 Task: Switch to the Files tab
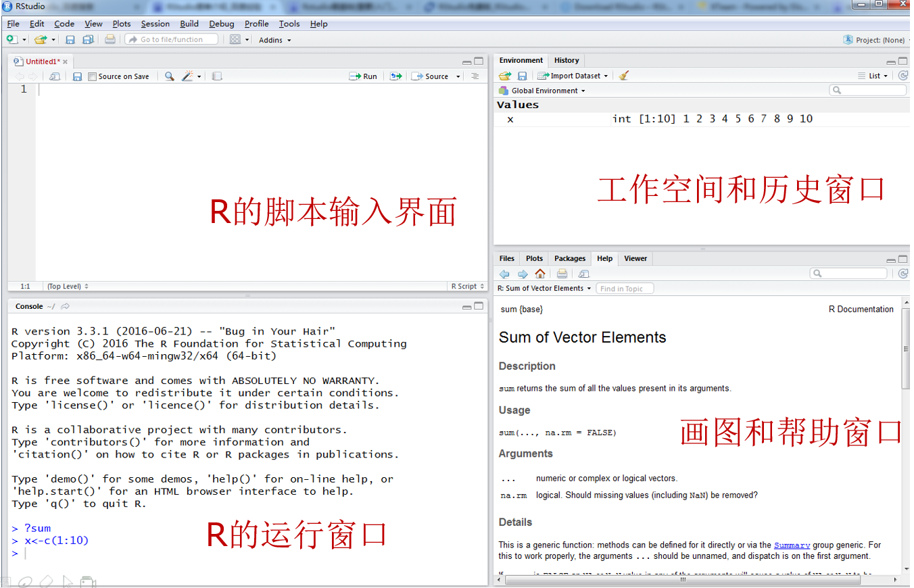pos(507,258)
